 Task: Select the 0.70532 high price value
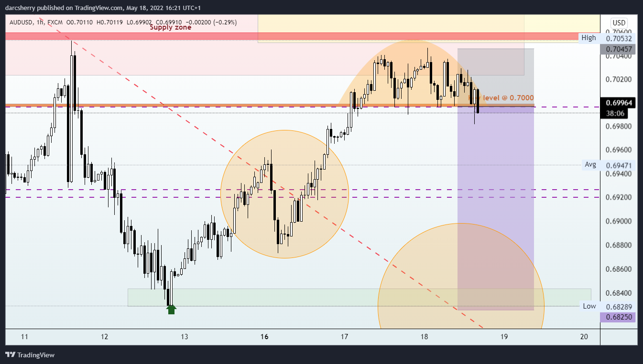619,38
